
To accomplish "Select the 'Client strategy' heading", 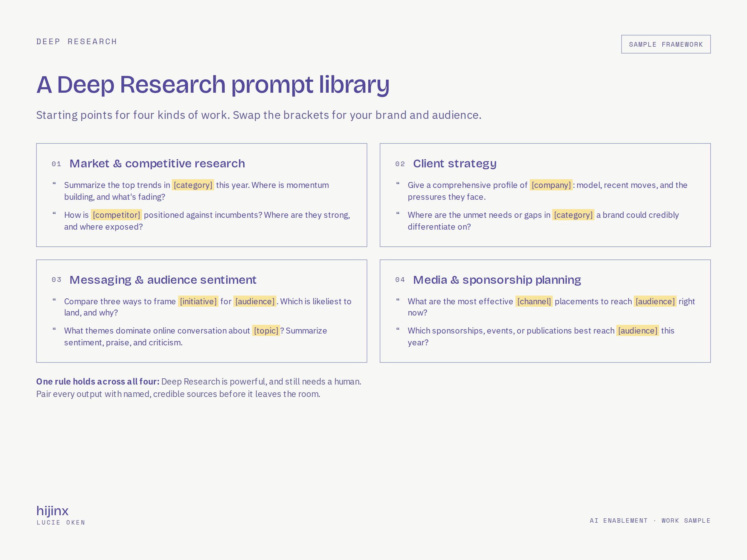I will click(454, 163).
